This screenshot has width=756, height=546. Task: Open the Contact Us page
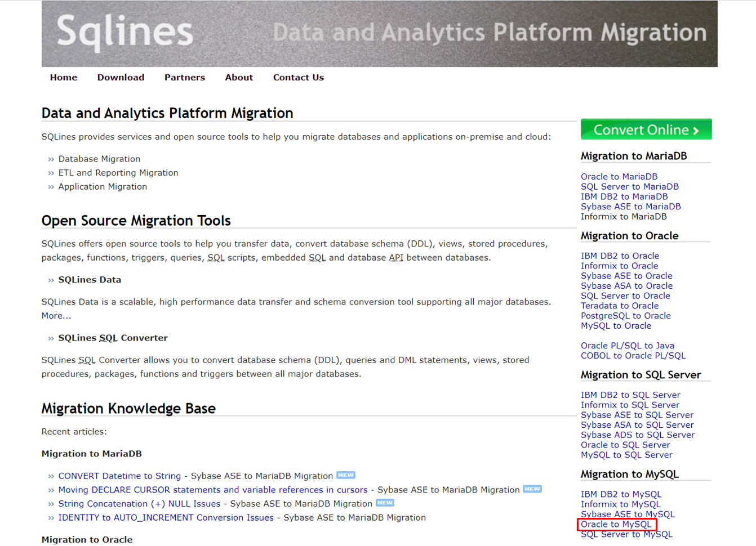(298, 77)
